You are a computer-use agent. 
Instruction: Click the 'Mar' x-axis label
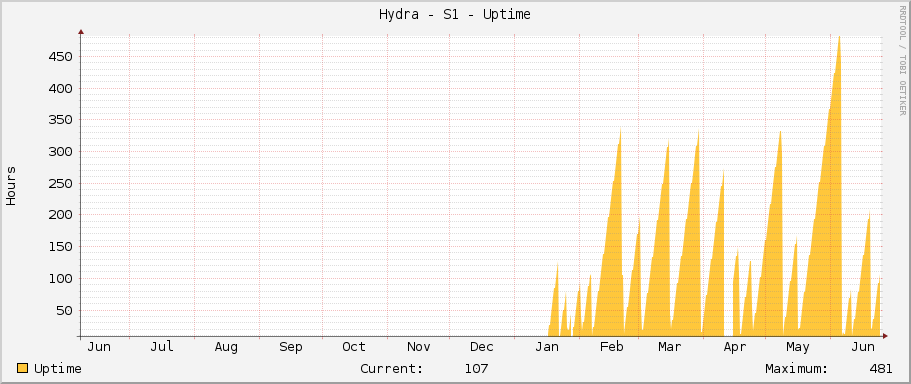(669, 347)
